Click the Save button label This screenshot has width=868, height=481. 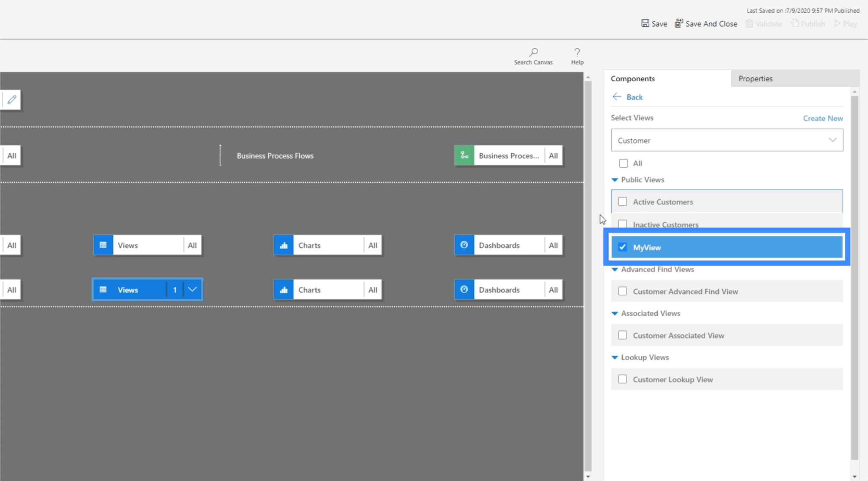coord(659,24)
